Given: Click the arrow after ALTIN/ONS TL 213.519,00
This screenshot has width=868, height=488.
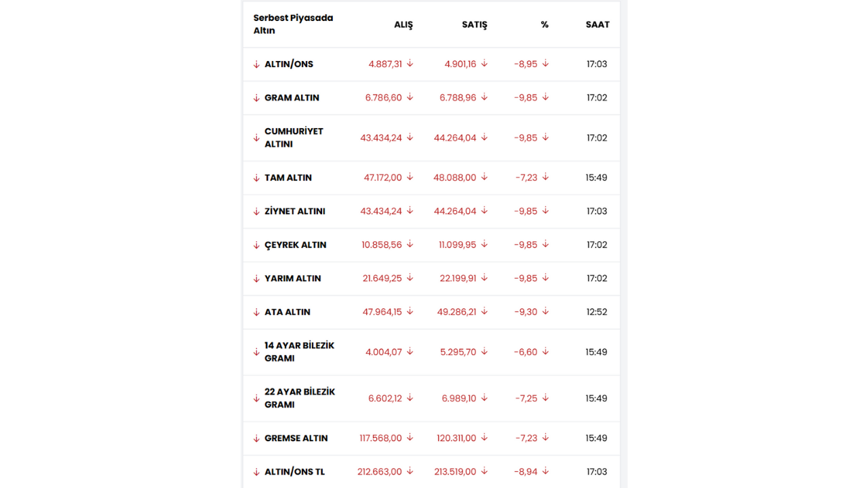Looking at the screenshot, I should 484,472.
